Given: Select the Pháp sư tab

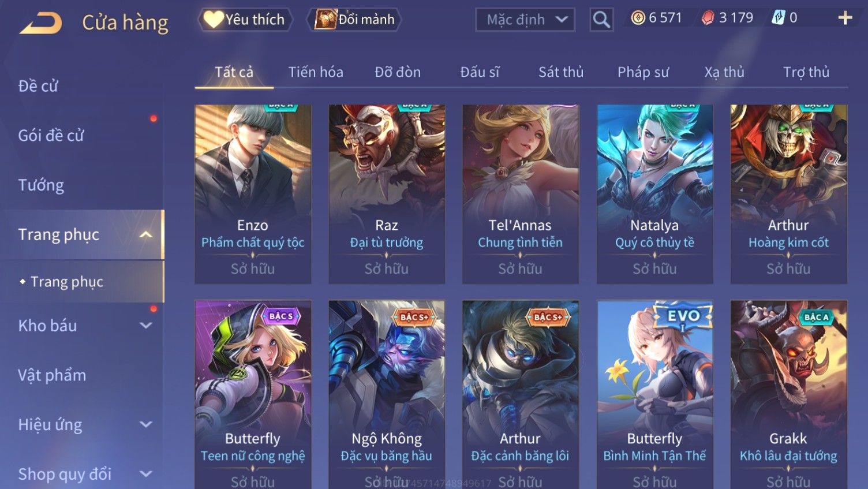Looking at the screenshot, I should (x=643, y=72).
